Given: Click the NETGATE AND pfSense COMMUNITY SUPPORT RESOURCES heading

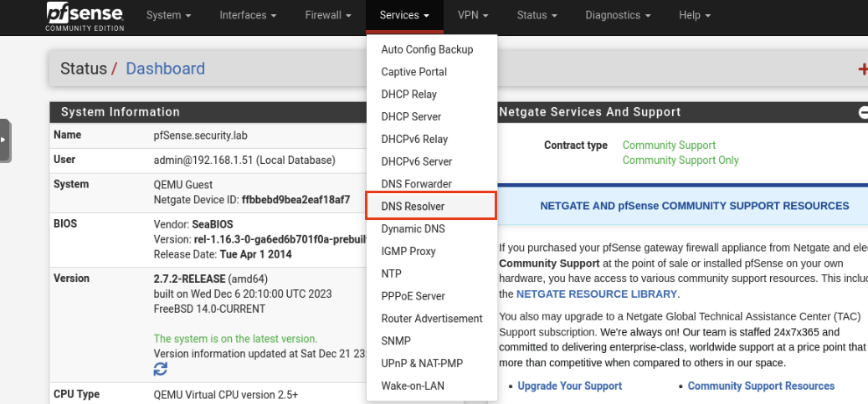Looking at the screenshot, I should [695, 206].
